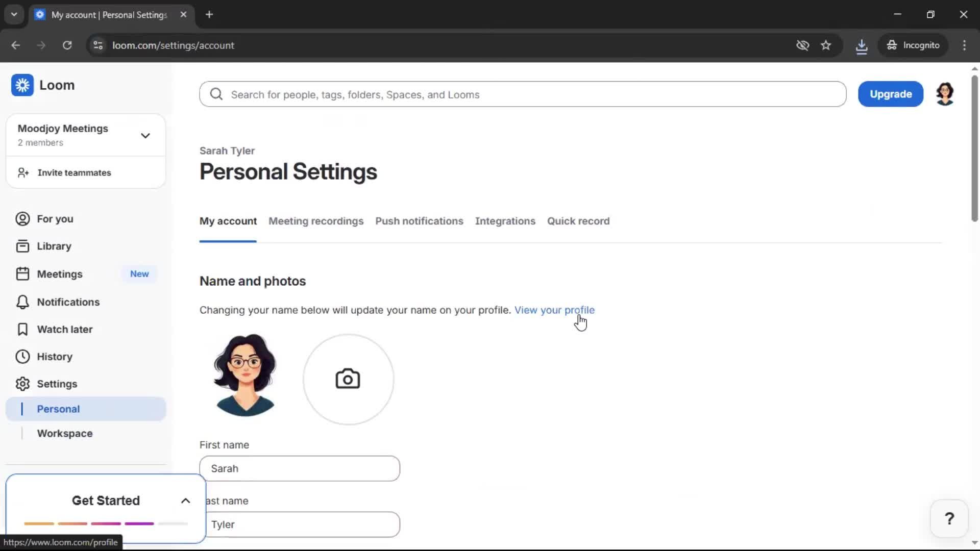Collapse the Get Started panel
980x551 pixels.
coord(185,500)
